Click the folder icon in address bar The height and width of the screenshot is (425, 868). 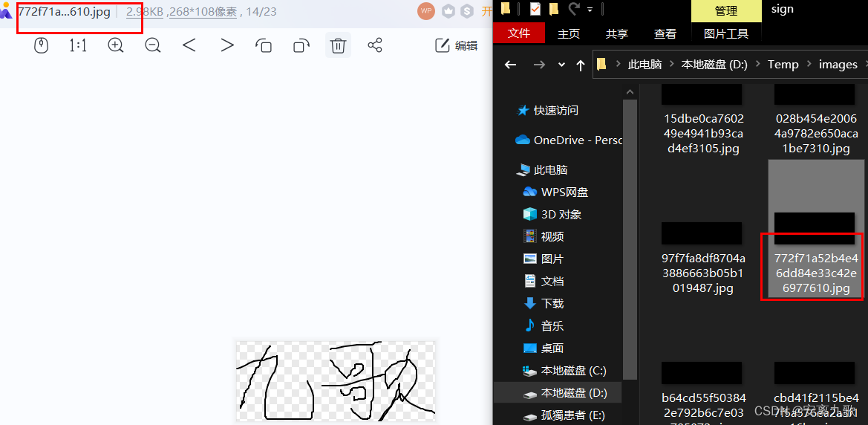point(601,65)
